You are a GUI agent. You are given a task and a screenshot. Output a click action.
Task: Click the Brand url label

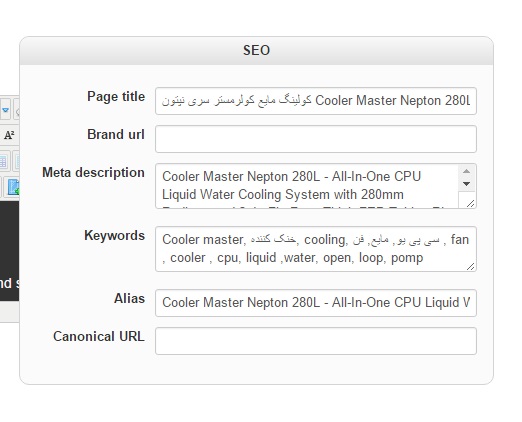tap(116, 135)
